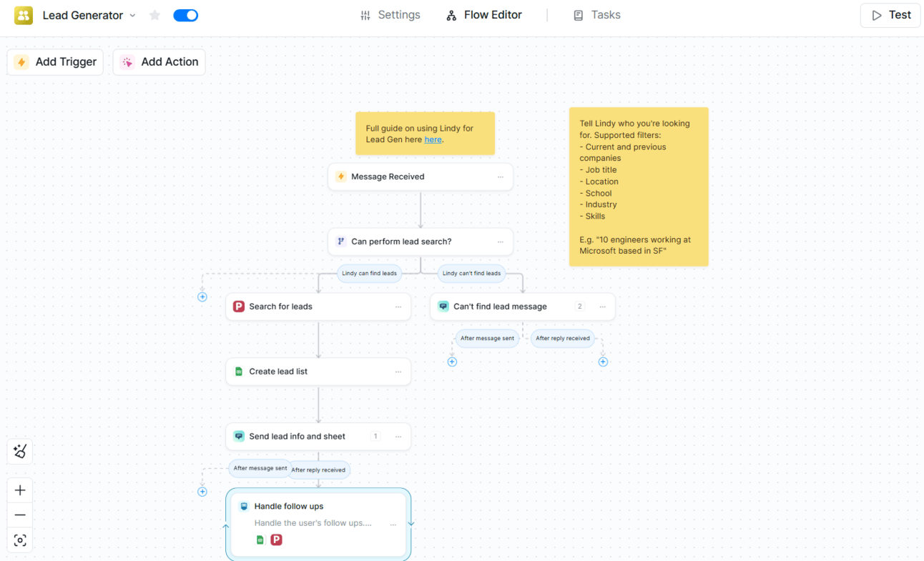924x561 pixels.
Task: Add a new branch to Can perform lead search?
Action: (202, 297)
